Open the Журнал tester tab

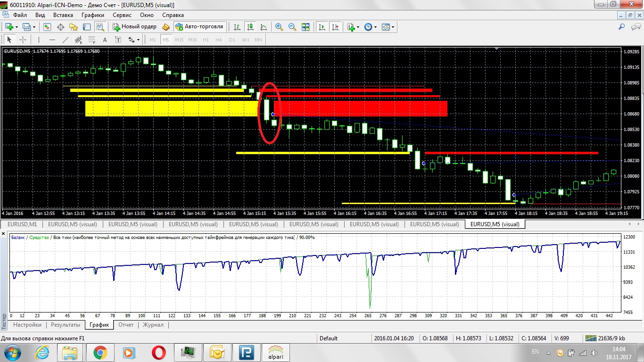(153, 325)
